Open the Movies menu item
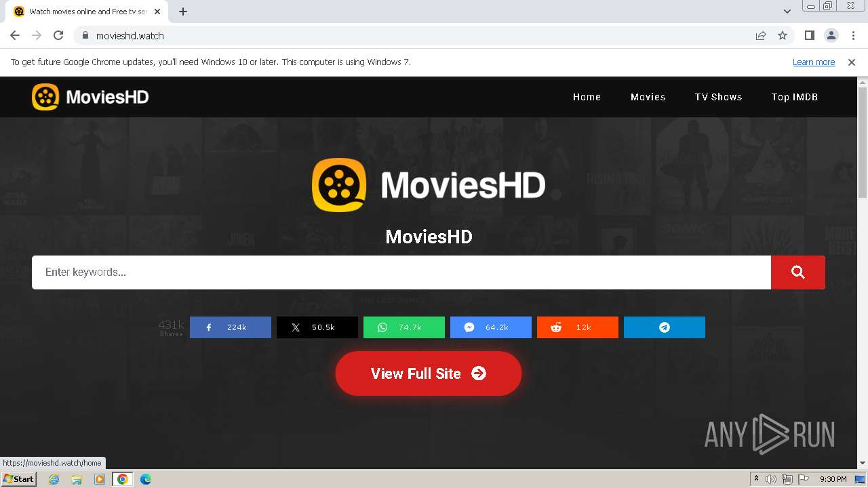This screenshot has width=868, height=488. point(648,97)
